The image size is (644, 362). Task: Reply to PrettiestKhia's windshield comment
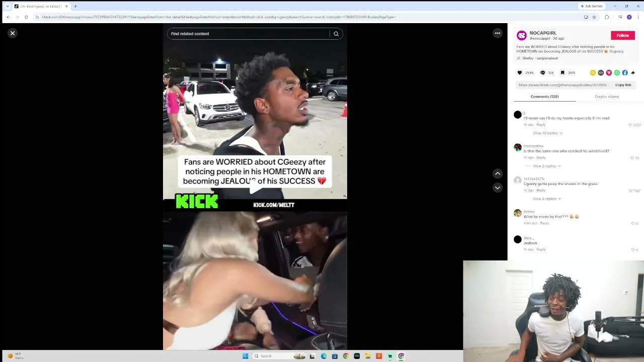[541, 157]
